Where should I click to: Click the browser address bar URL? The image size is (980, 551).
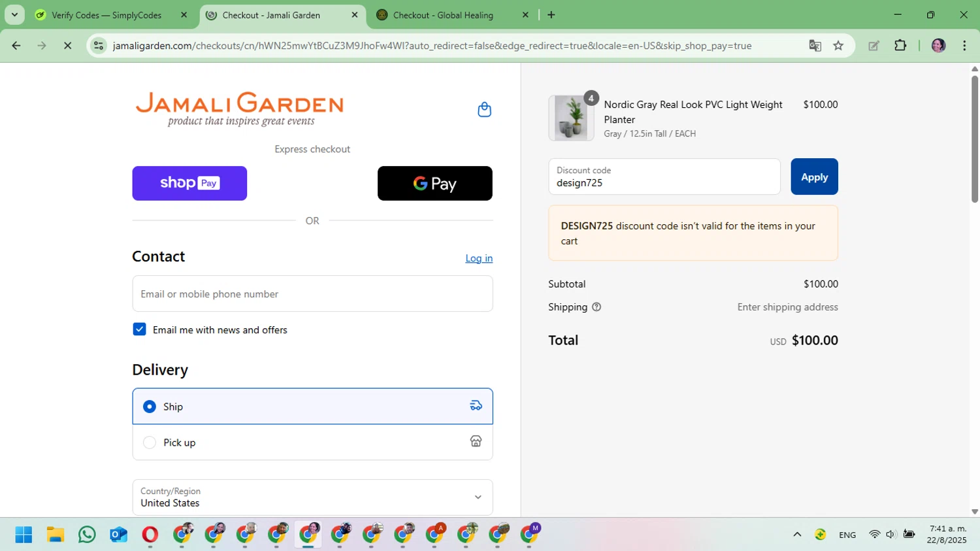(x=432, y=46)
